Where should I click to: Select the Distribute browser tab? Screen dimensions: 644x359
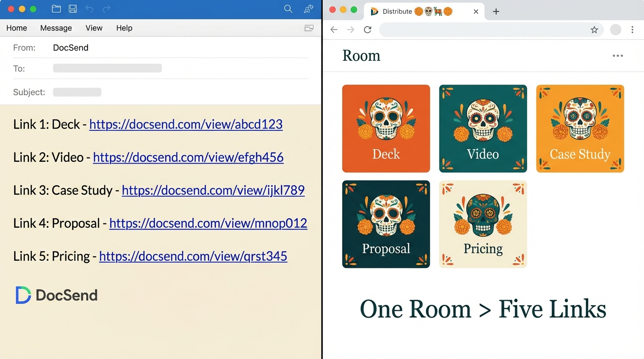[x=412, y=12]
